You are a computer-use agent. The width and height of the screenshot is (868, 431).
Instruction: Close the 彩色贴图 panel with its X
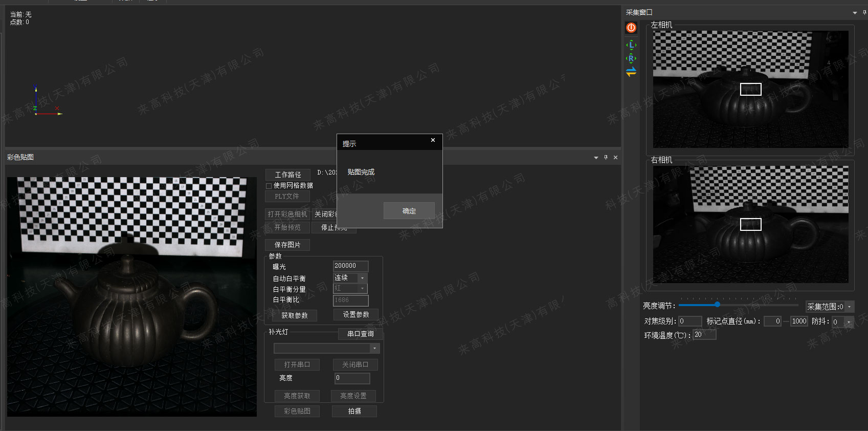[x=615, y=158]
